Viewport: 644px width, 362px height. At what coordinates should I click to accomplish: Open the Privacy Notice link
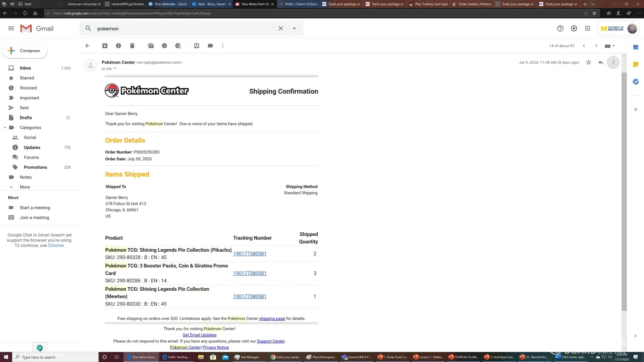tap(216, 348)
